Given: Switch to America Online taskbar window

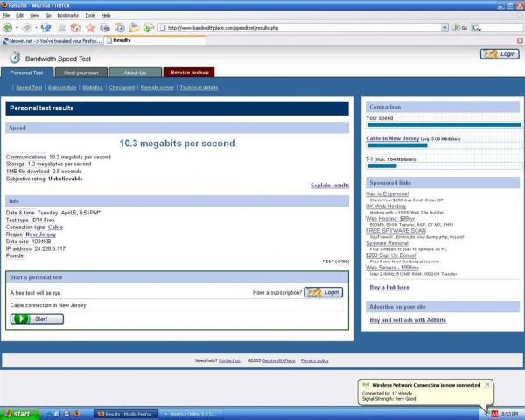Looking at the screenshot, I should tap(191, 414).
